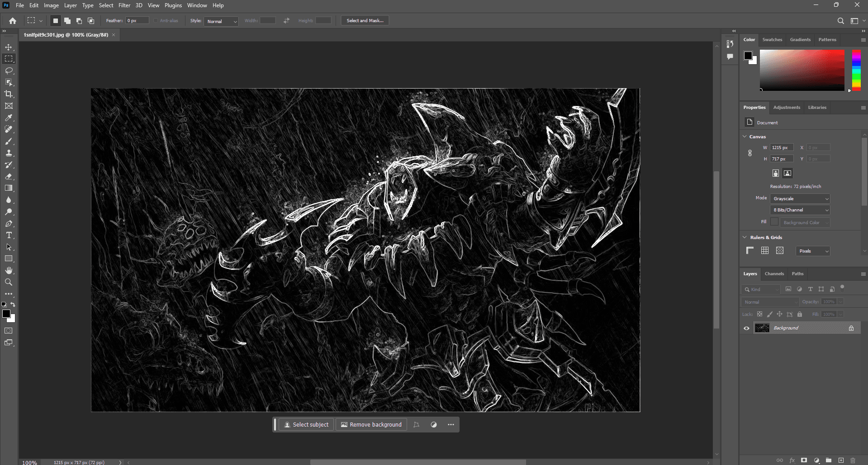The height and width of the screenshot is (465, 868).
Task: Swap foreground and background colors
Action: [13, 305]
